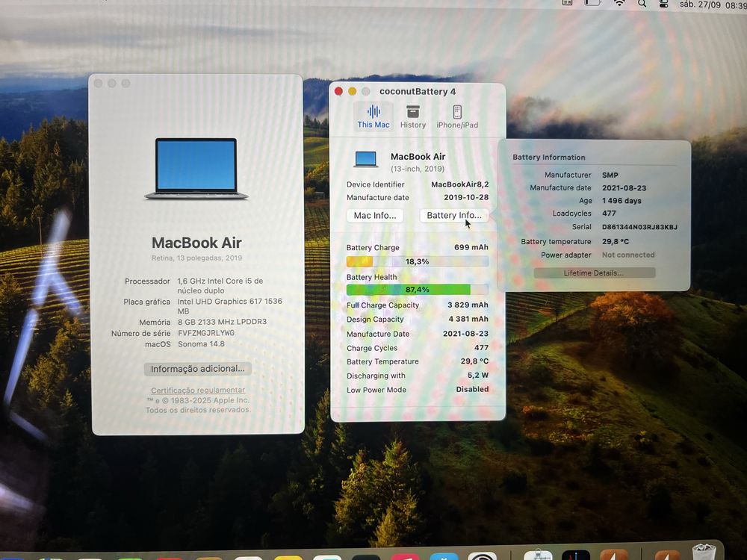Click the MacBookAir8,2 device identifier value

click(x=459, y=184)
